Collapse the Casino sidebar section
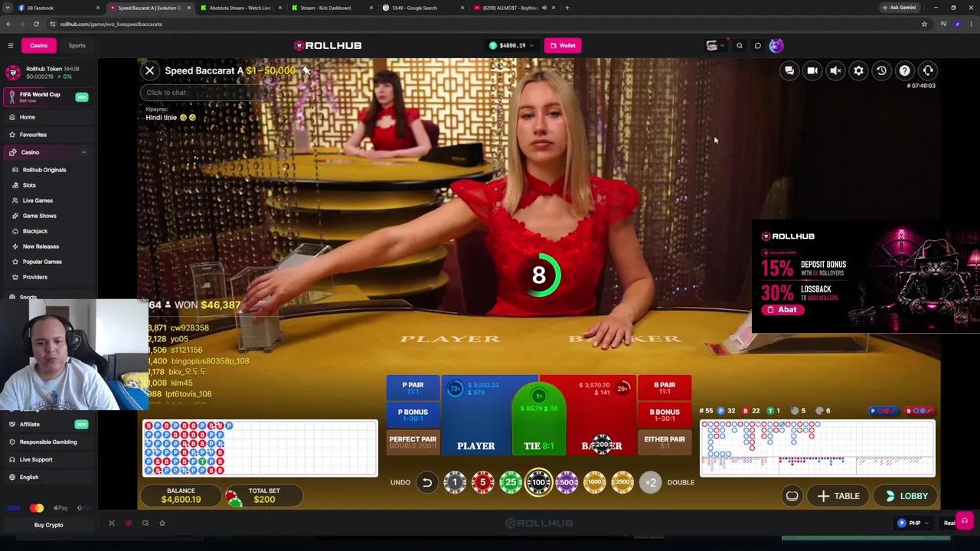The width and height of the screenshot is (980, 551). (x=83, y=152)
